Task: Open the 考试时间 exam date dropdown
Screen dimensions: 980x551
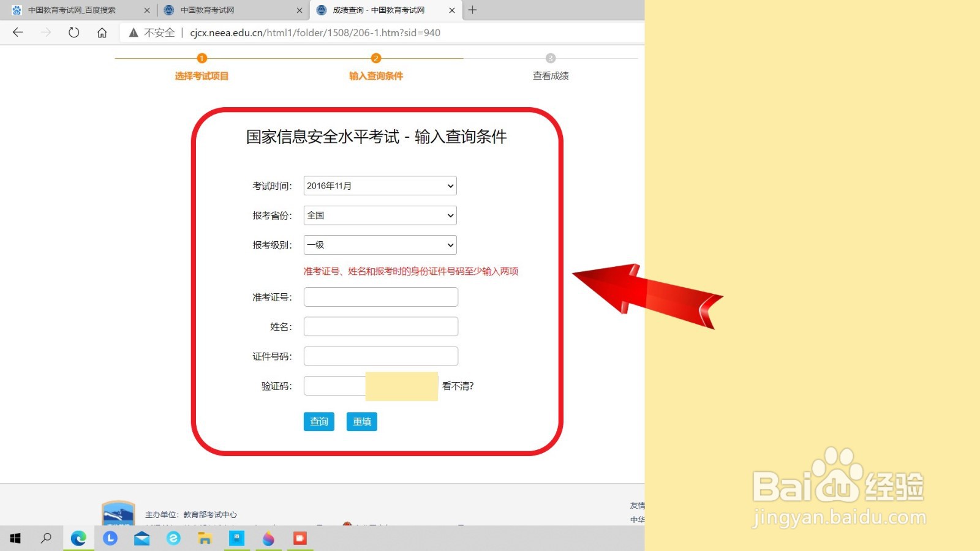Action: point(380,186)
